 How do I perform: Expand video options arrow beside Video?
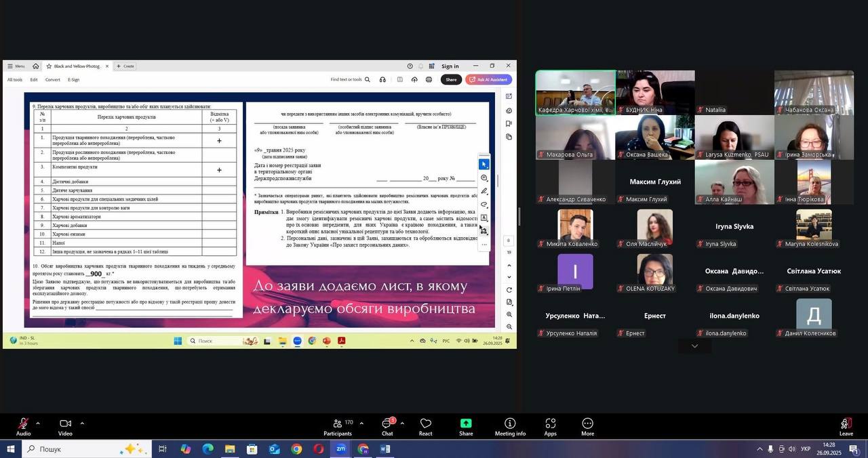[82, 423]
